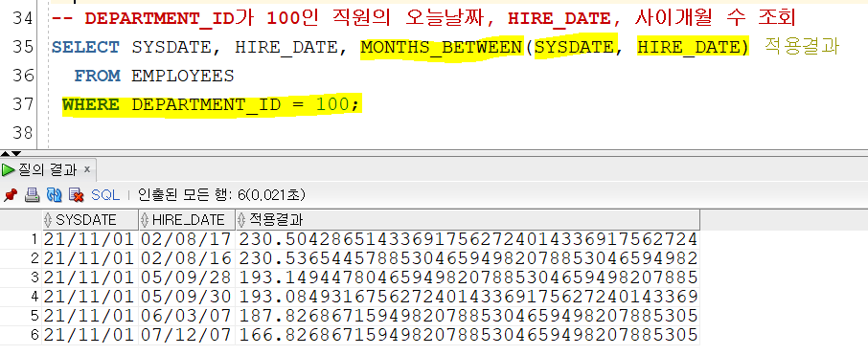
Task: Click the highlighted WHERE keyword on line 37
Action: [91, 104]
